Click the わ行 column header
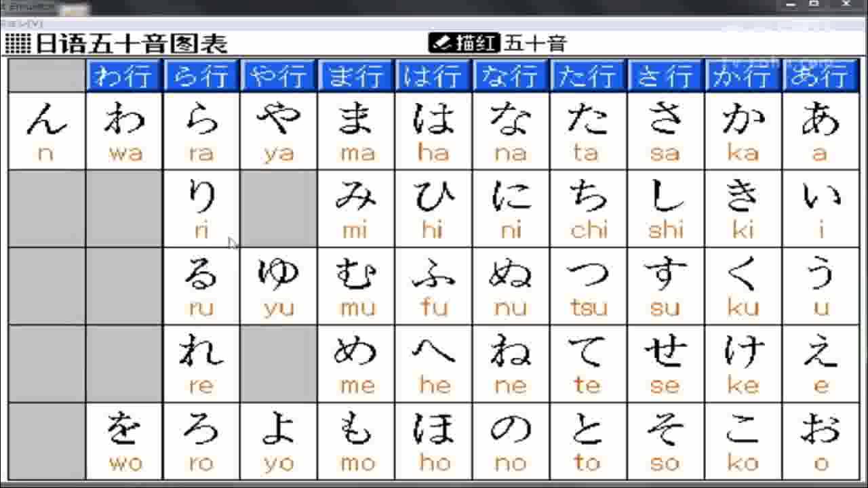This screenshot has width=868, height=488. (124, 76)
